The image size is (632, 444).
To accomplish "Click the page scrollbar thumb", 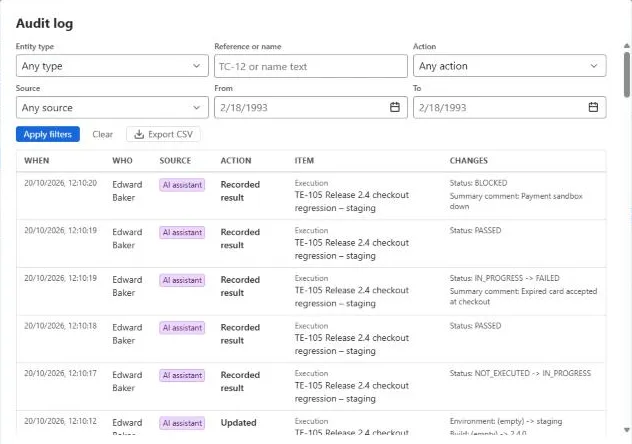I will click(627, 75).
